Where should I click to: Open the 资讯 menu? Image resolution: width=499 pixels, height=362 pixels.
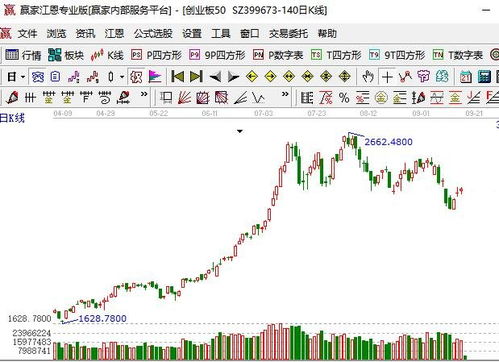pos(85,34)
